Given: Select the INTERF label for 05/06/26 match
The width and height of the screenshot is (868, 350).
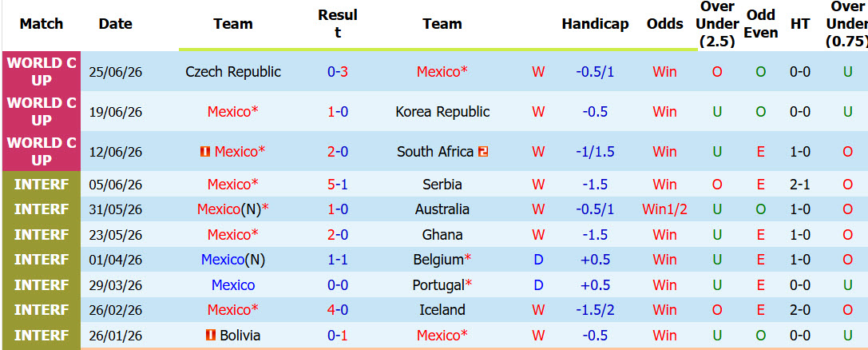Looking at the screenshot, I should coord(42,185).
